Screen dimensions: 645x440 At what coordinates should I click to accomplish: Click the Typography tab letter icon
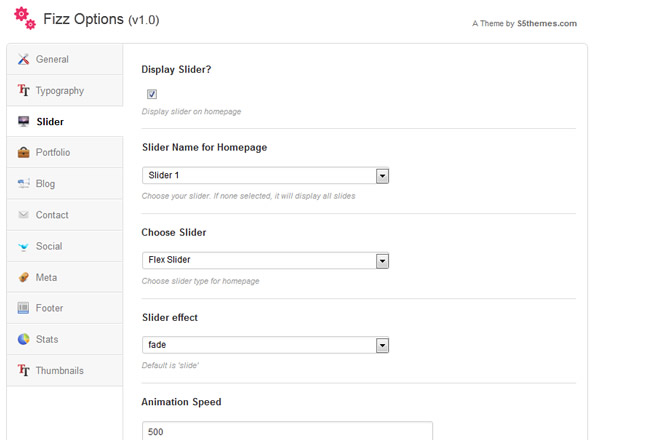point(23,90)
